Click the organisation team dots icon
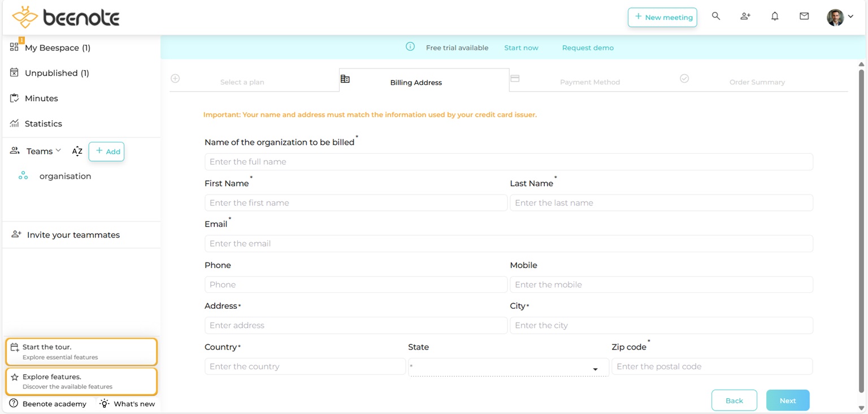The height and width of the screenshot is (414, 868). [23, 176]
